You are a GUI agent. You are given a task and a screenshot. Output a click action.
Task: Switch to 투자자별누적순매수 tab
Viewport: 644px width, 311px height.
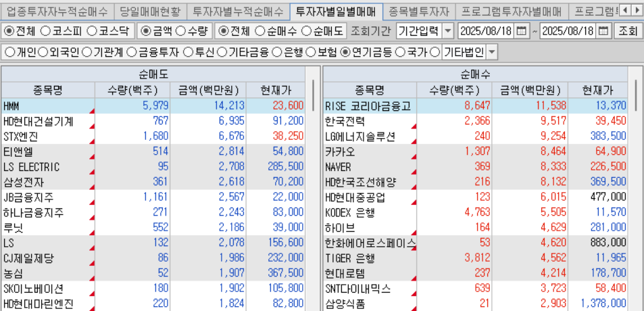coord(238,11)
